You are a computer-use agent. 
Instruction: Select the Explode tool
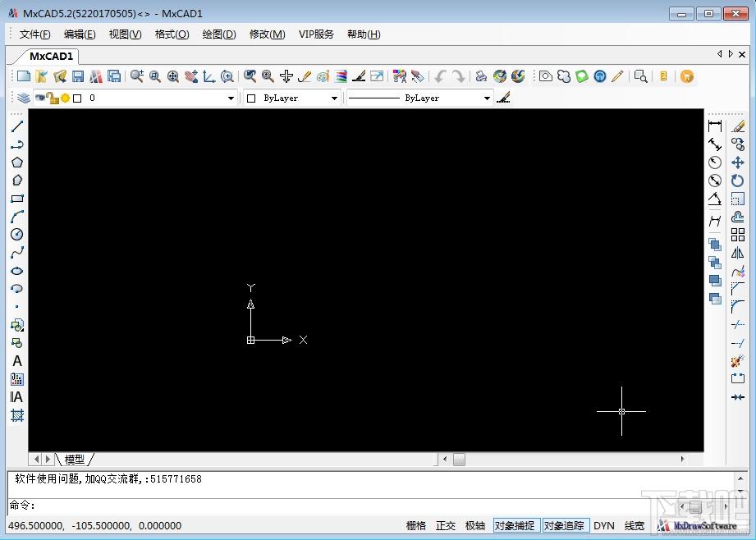pos(738,360)
